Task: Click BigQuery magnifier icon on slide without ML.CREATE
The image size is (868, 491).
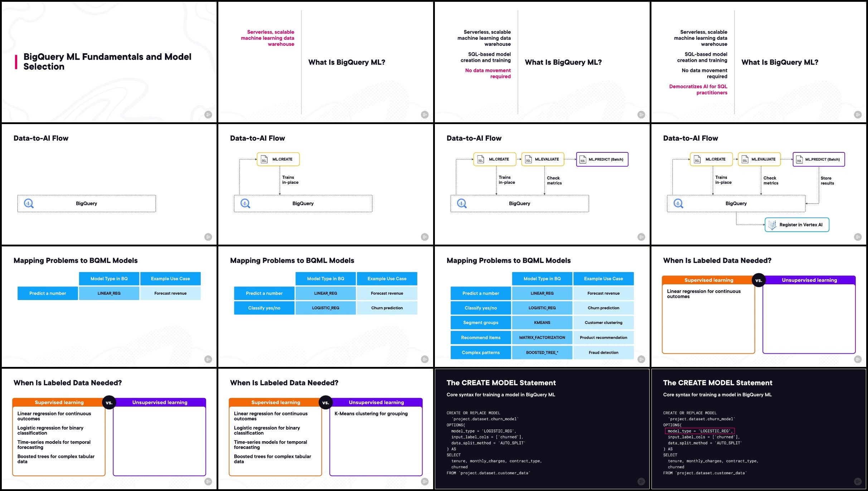Action: coord(29,203)
